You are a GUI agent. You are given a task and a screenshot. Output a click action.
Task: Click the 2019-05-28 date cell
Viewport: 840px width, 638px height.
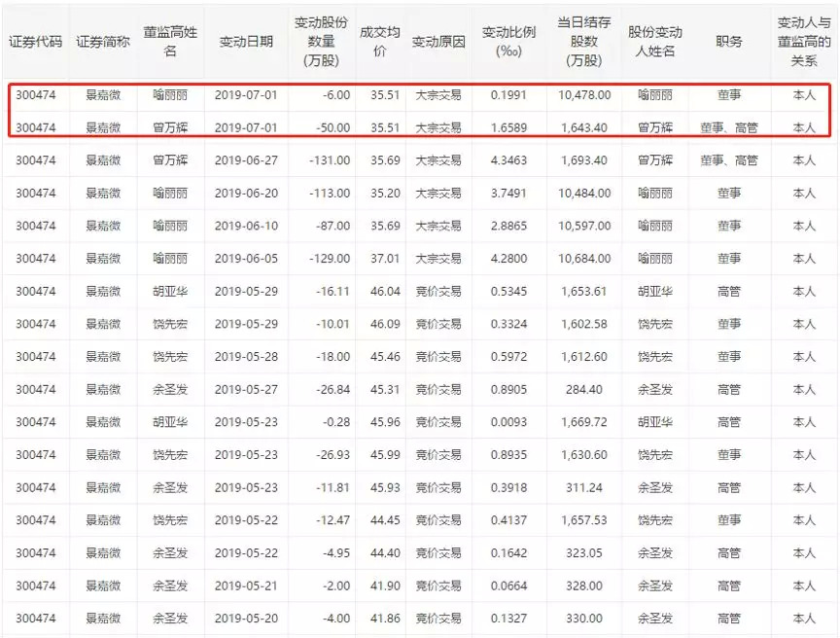click(x=246, y=357)
